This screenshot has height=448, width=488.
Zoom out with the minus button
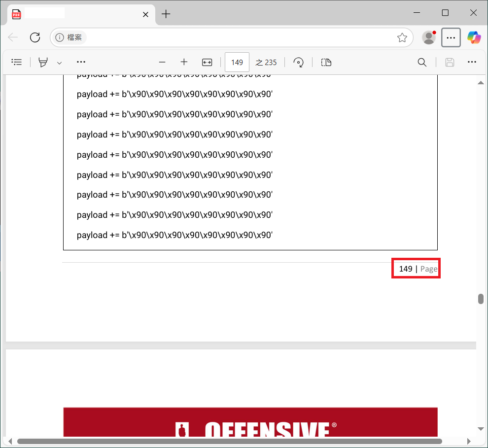(162, 62)
